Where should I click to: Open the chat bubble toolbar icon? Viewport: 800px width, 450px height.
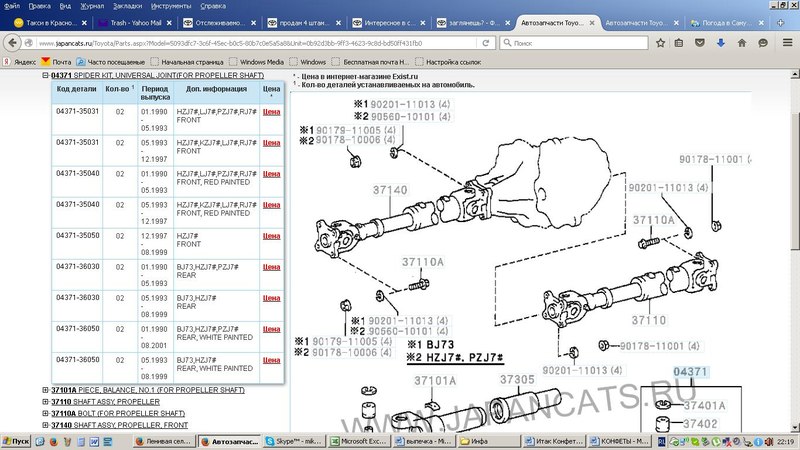tap(763, 43)
